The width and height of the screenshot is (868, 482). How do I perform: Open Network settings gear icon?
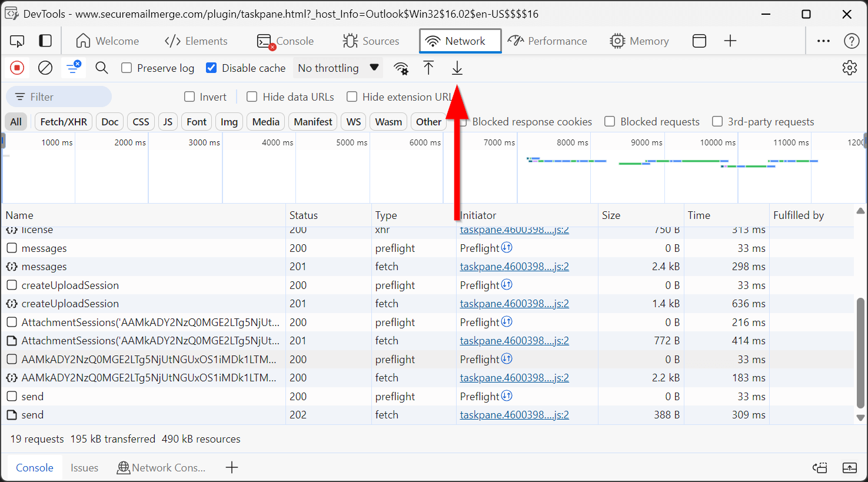pyautogui.click(x=849, y=68)
